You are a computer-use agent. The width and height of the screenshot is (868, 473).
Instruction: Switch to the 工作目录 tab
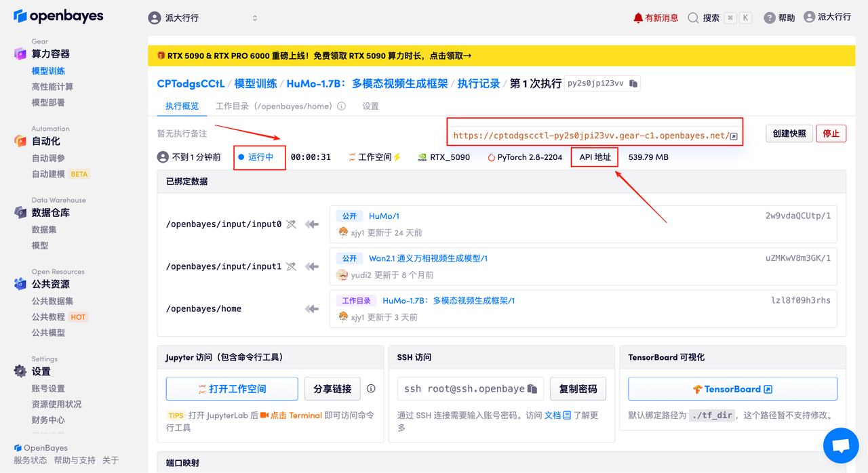pyautogui.click(x=273, y=106)
